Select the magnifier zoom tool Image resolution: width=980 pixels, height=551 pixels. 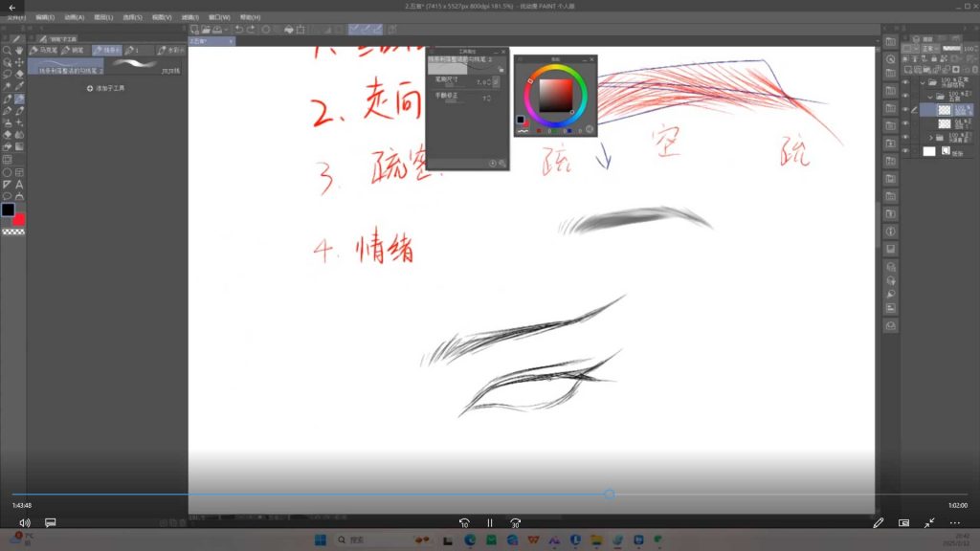pos(7,50)
